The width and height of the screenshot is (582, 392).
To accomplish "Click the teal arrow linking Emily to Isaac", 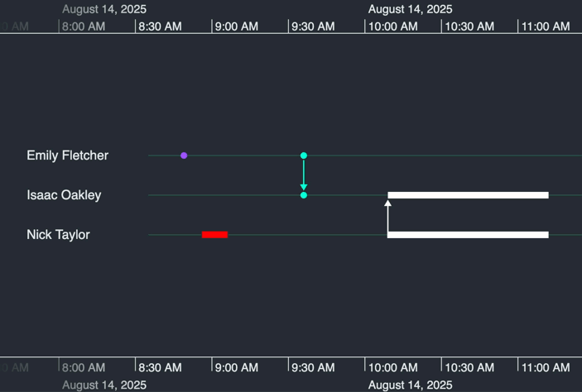I will tap(304, 175).
